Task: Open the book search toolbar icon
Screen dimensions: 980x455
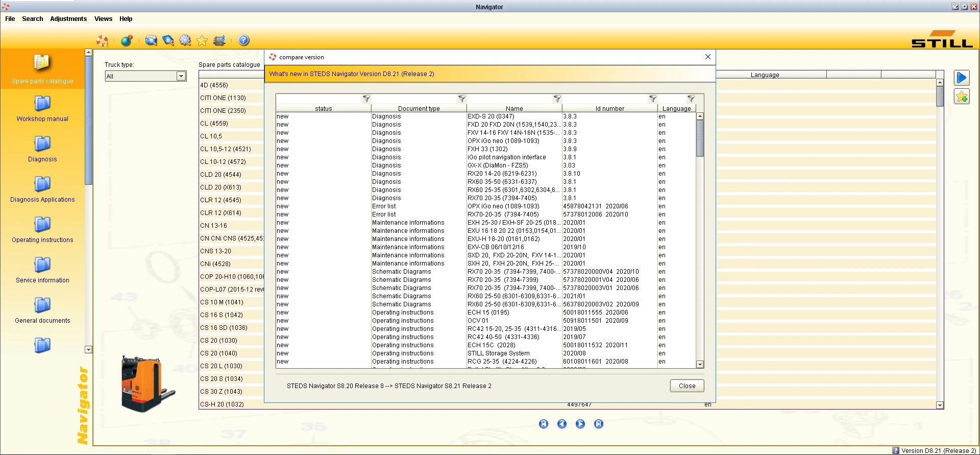Action: click(168, 40)
